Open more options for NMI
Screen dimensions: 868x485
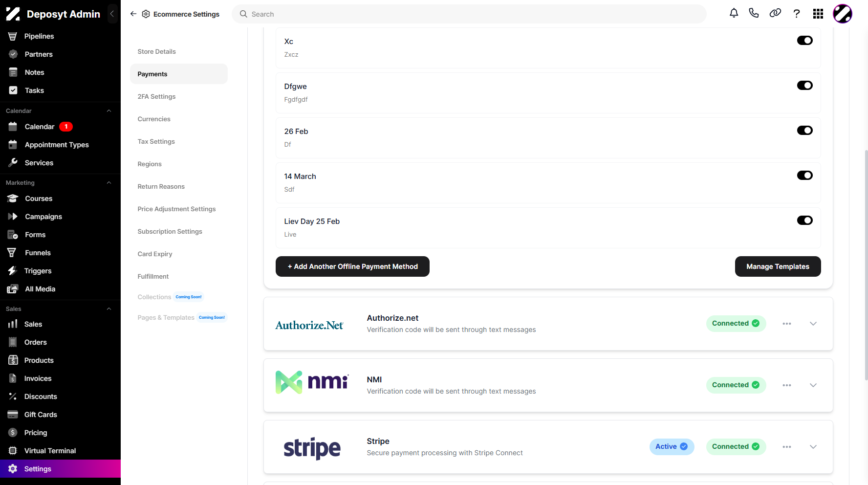pyautogui.click(x=787, y=385)
